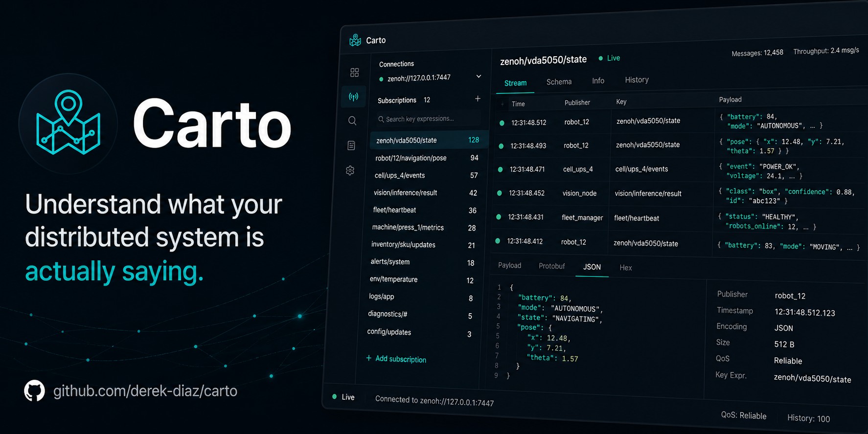This screenshot has height=434, width=868.
Task: Select the Protobuf view tab
Action: (x=551, y=266)
